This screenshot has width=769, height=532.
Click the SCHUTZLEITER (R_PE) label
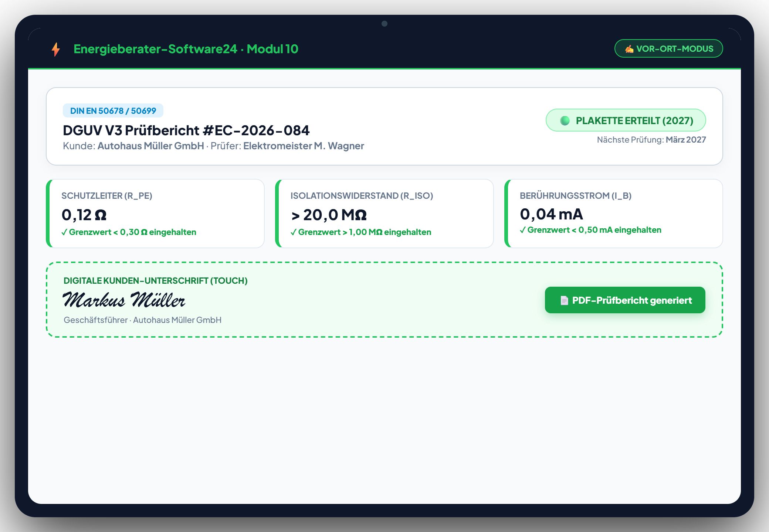107,195
